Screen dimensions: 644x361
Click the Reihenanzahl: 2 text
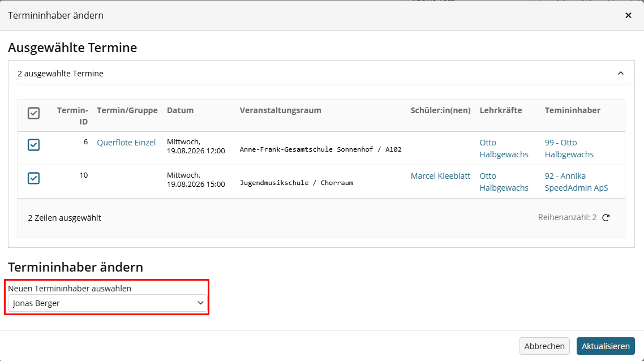[x=567, y=217]
